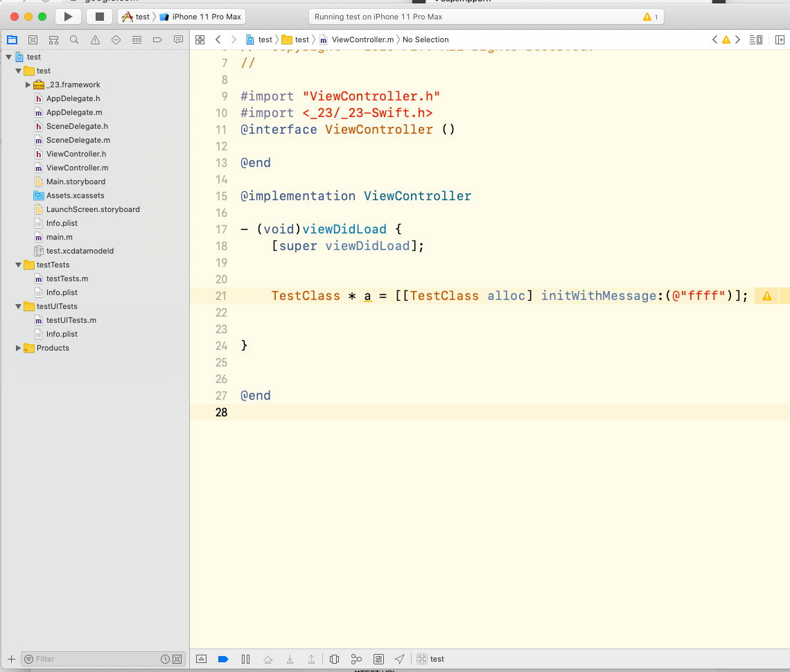Toggle breakpoints with the blue arrow icon
This screenshot has height=672, width=790.
(x=223, y=659)
